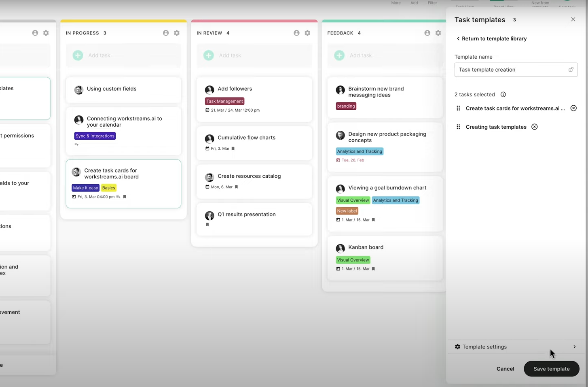
Task: Return to template library via back chevron
Action: (458, 39)
